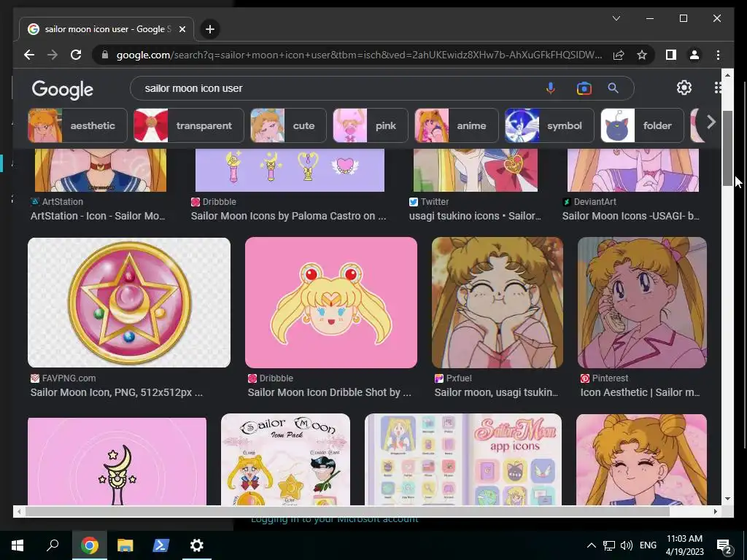Open Sailor Moon Icon Dribble Shot link
The width and height of the screenshot is (747, 560).
329,392
